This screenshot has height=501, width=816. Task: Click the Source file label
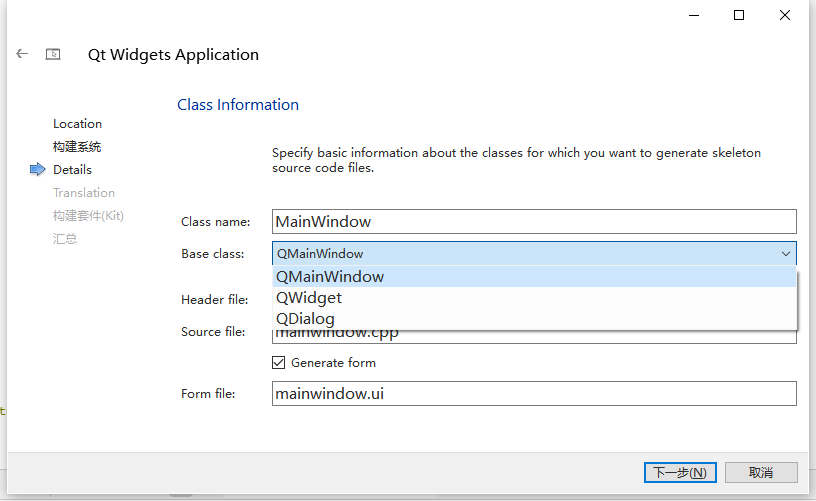pyautogui.click(x=213, y=331)
